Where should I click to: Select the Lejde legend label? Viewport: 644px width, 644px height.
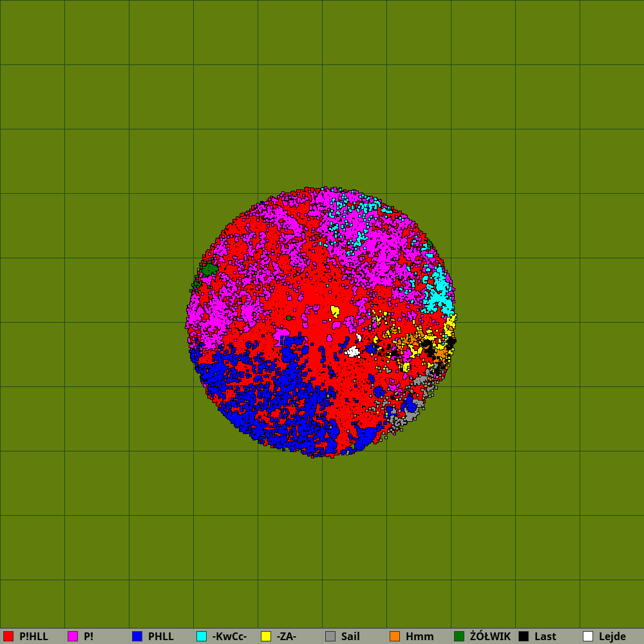tap(612, 636)
